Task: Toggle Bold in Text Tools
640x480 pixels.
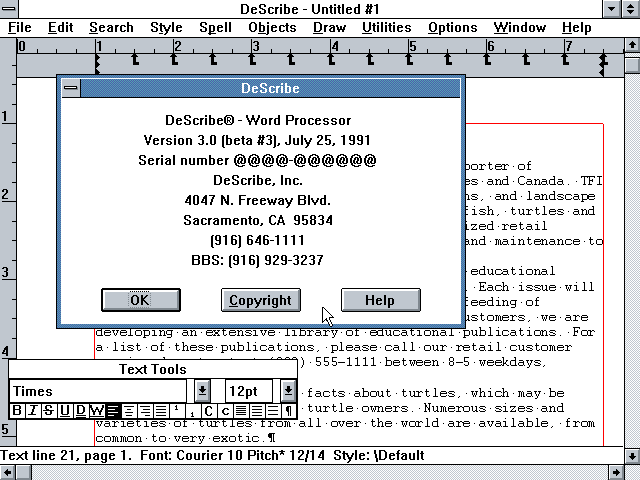Action: [x=17, y=410]
